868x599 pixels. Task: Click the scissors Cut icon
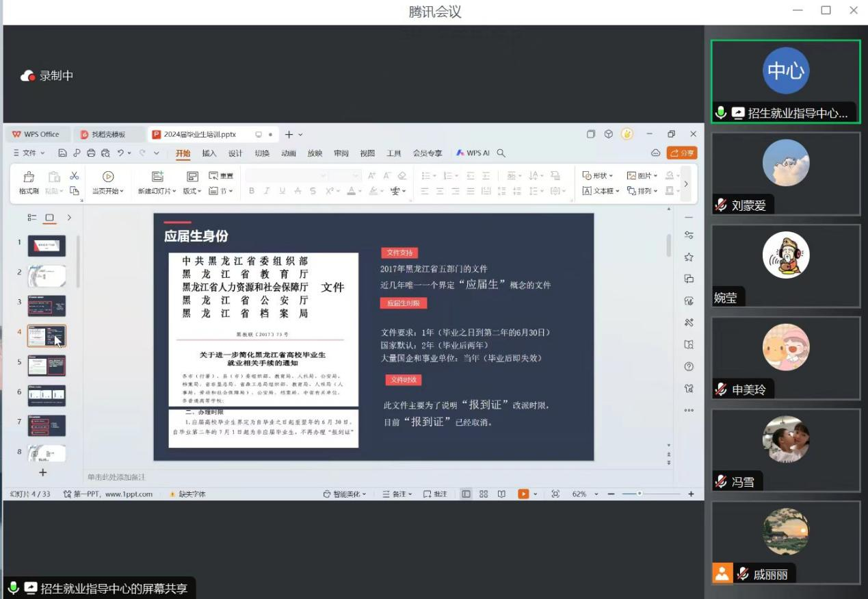[75, 176]
